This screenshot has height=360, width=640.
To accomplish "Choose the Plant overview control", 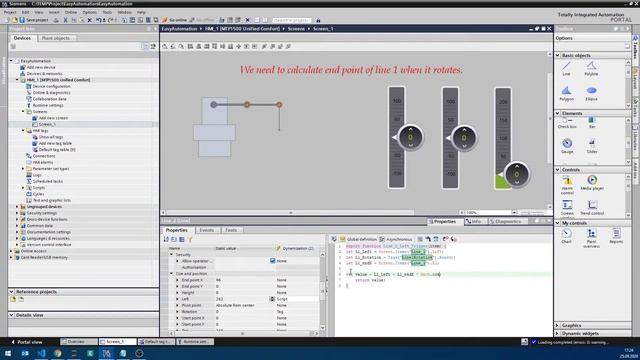I will click(591, 238).
